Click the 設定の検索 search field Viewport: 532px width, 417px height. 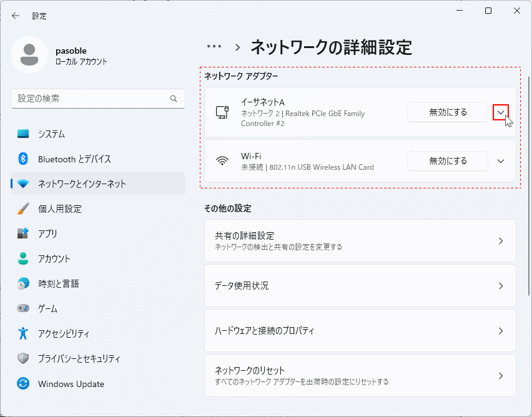tap(98, 99)
